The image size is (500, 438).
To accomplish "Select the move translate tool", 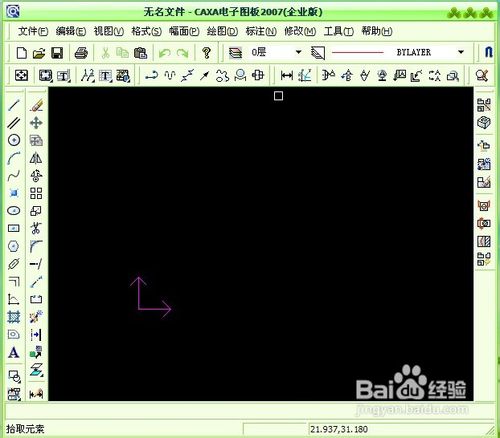I will pyautogui.click(x=36, y=123).
